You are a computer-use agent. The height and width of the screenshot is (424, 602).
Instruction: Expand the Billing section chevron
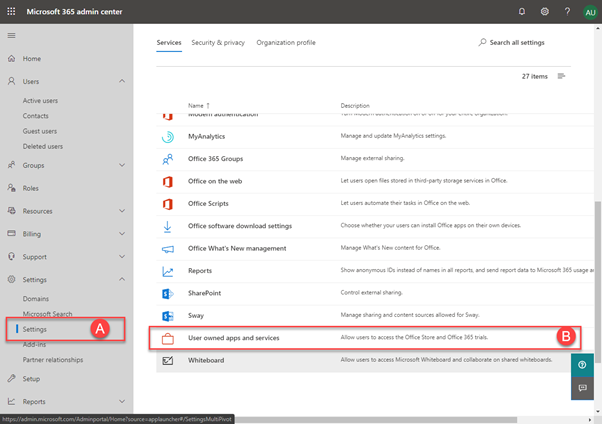pyautogui.click(x=122, y=234)
